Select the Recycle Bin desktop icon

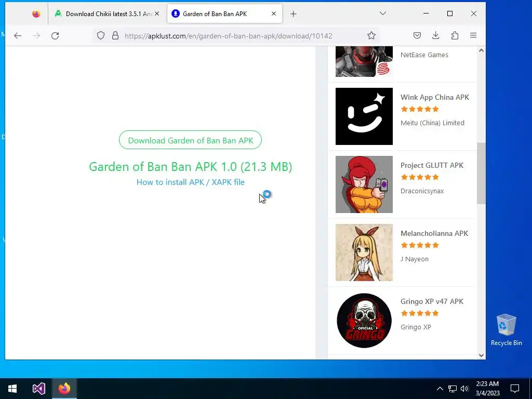[506, 330]
